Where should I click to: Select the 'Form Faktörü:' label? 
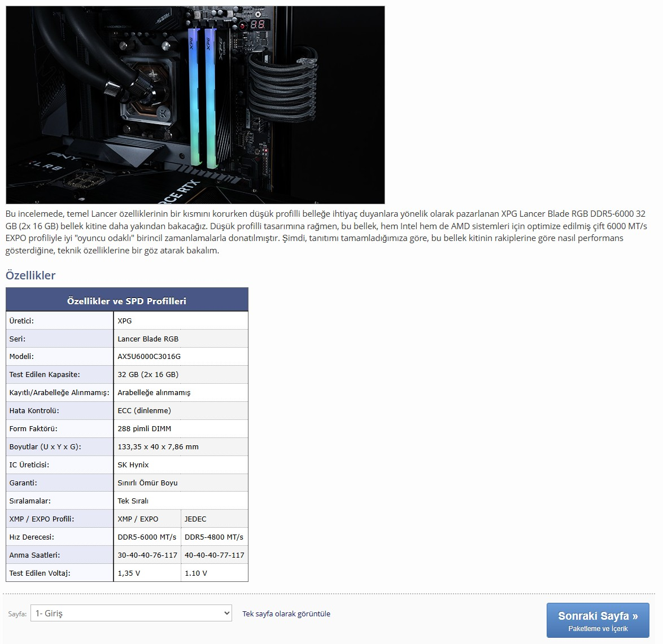point(33,428)
